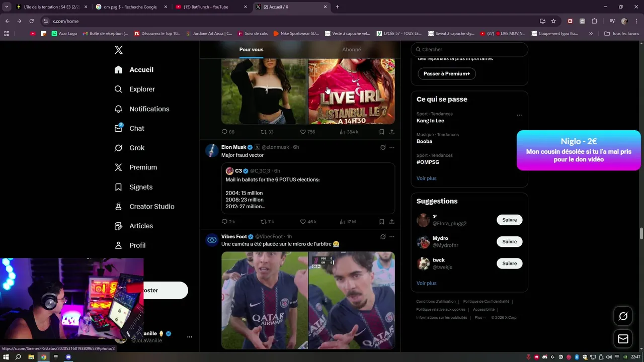644x362 pixels.
Task: Click the X logo in sidebar
Action: pos(118,50)
